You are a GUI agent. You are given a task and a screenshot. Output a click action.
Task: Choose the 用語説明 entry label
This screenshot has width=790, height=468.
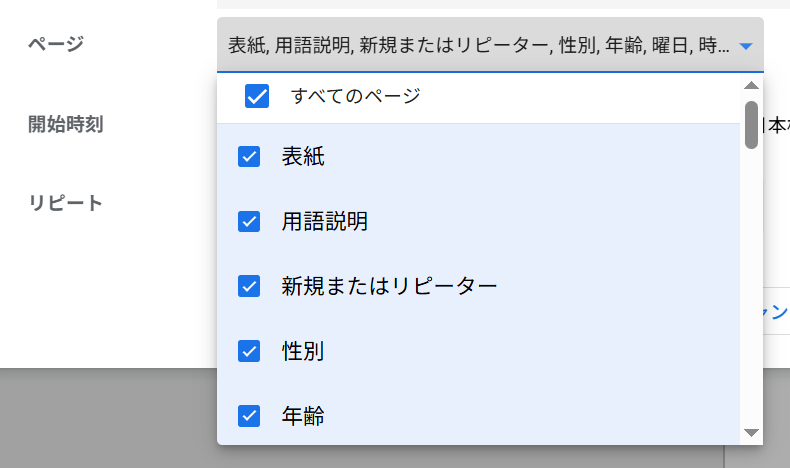(x=324, y=222)
